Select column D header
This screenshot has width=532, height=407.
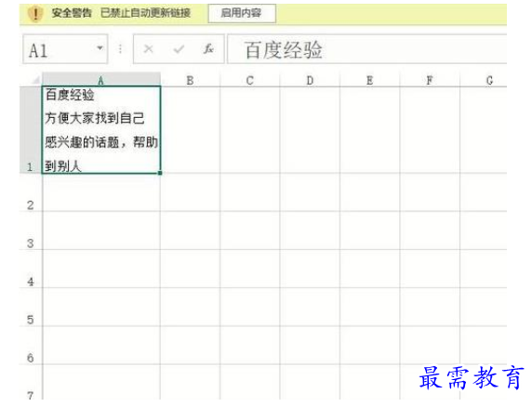pyautogui.click(x=310, y=80)
